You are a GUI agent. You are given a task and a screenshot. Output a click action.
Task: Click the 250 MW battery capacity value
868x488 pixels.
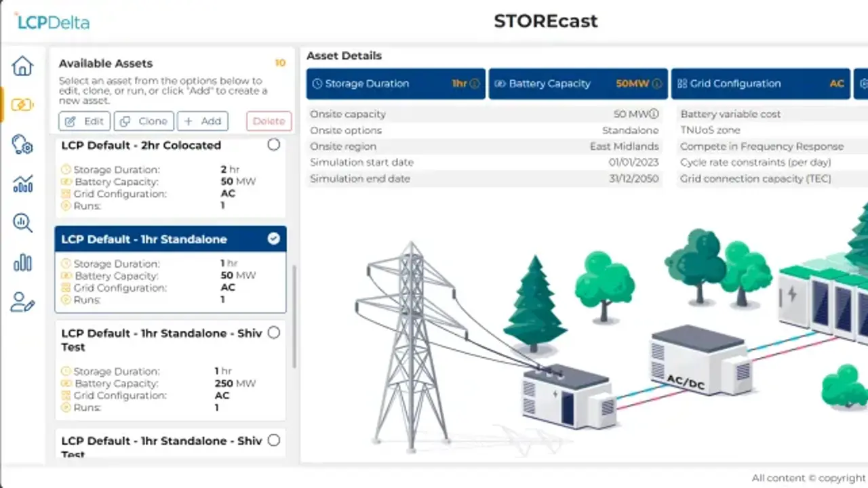[x=235, y=384]
